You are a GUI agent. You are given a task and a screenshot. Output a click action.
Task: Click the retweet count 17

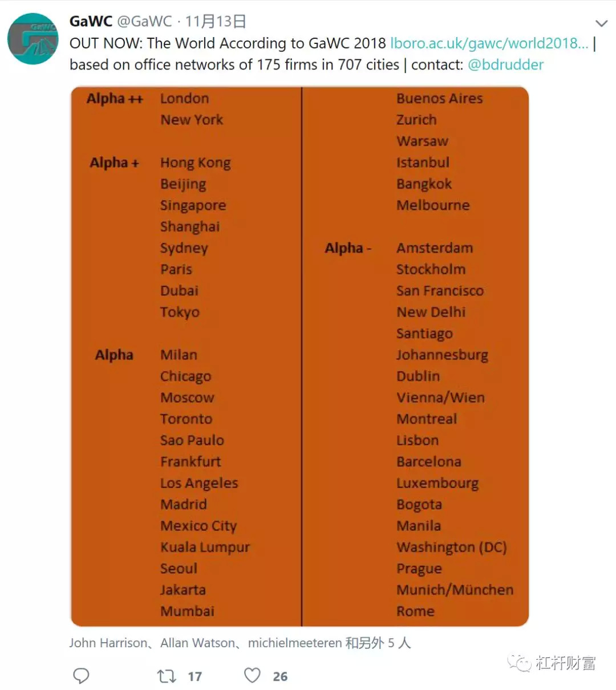194,676
